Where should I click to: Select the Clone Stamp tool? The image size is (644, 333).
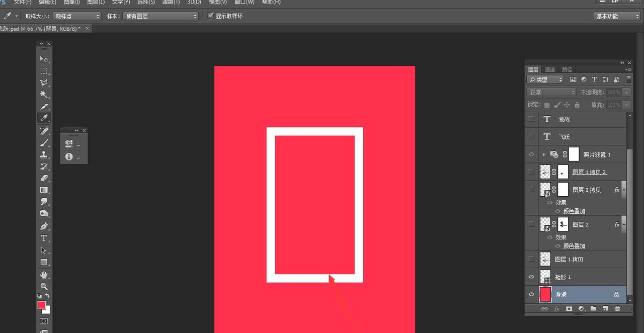[44, 154]
